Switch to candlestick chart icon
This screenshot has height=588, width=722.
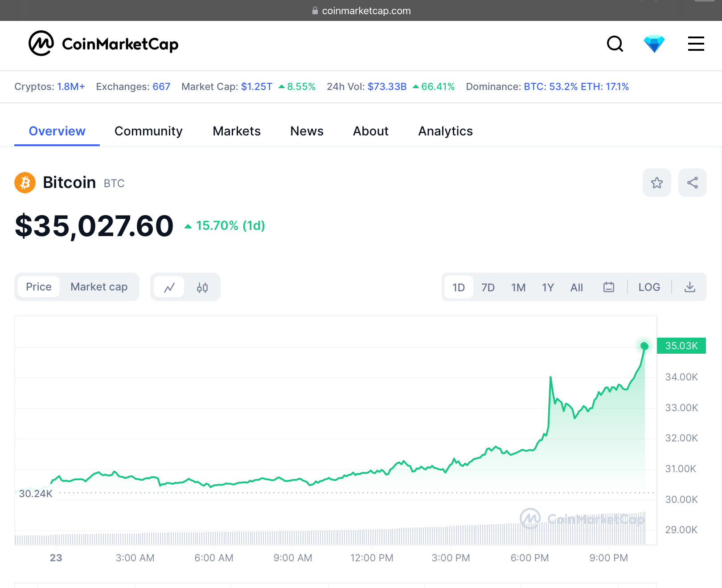[x=202, y=287]
